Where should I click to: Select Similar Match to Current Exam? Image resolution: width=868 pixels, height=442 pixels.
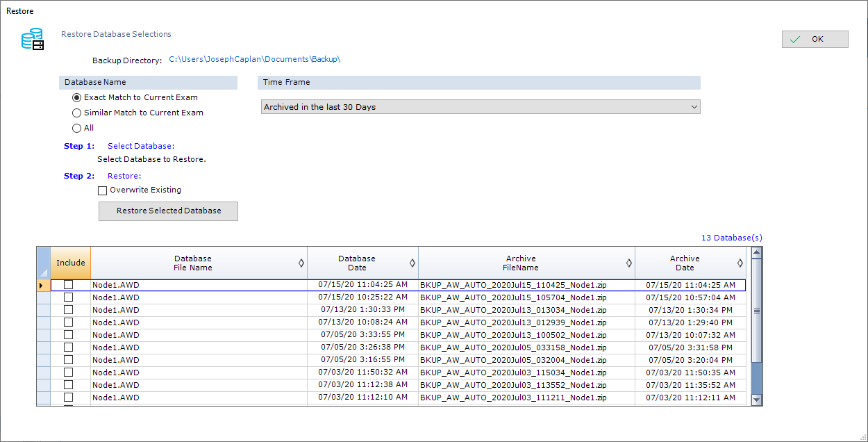click(77, 113)
